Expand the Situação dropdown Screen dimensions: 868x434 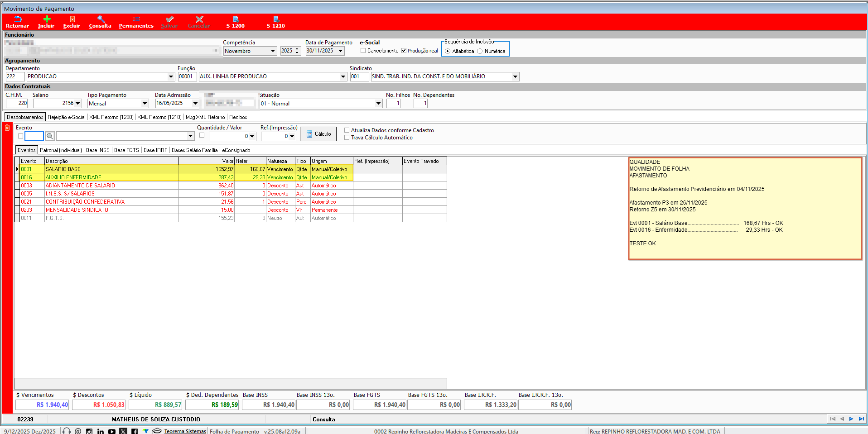pos(378,104)
